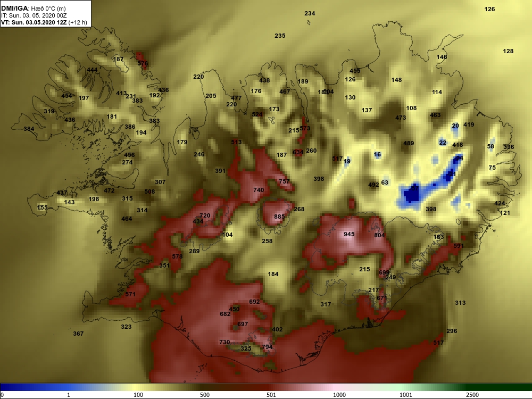The height and width of the screenshot is (399, 532).
Task: Select the 1000 label on the color scale
Action: click(339, 395)
